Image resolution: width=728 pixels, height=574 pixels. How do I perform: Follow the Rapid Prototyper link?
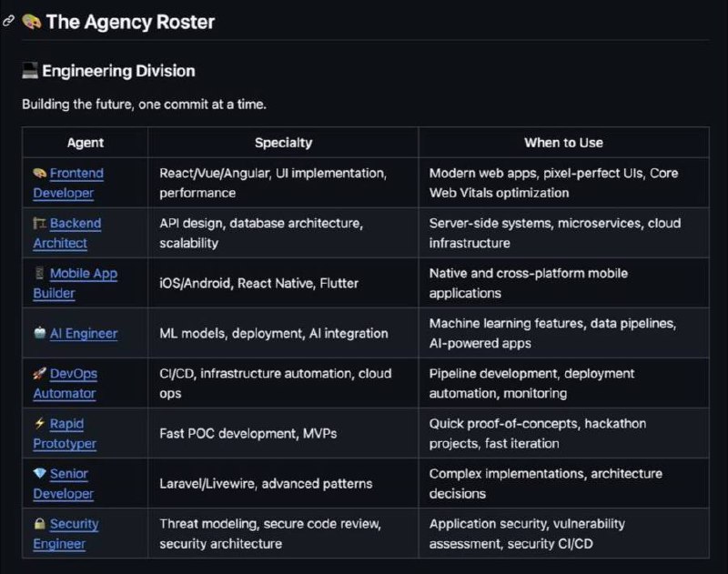(x=66, y=424)
